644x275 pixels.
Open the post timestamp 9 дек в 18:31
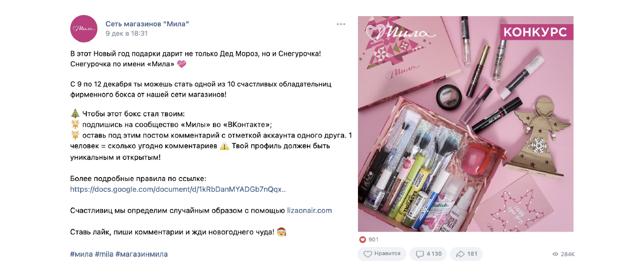(126, 33)
